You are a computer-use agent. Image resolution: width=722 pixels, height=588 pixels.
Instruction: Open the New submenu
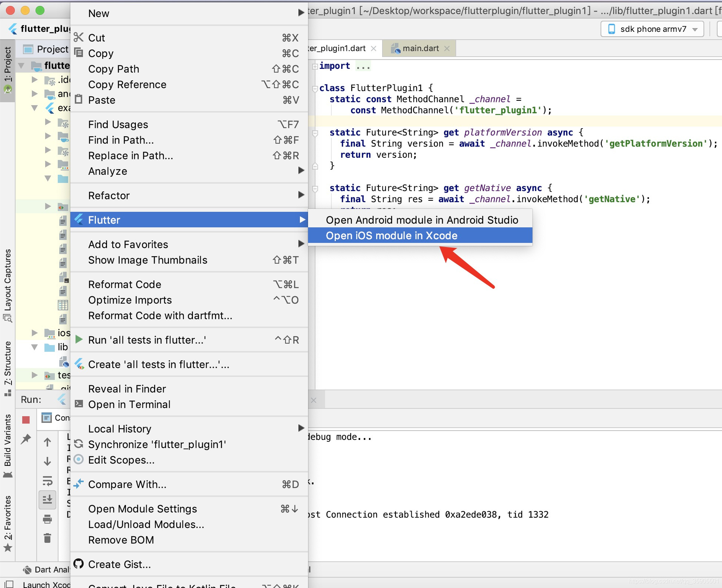(189, 13)
